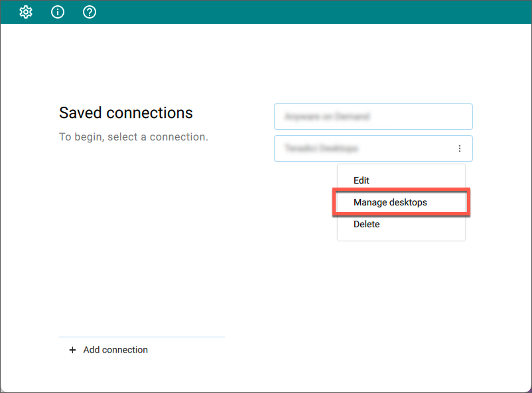Click the Add connection link text

pyautogui.click(x=115, y=350)
